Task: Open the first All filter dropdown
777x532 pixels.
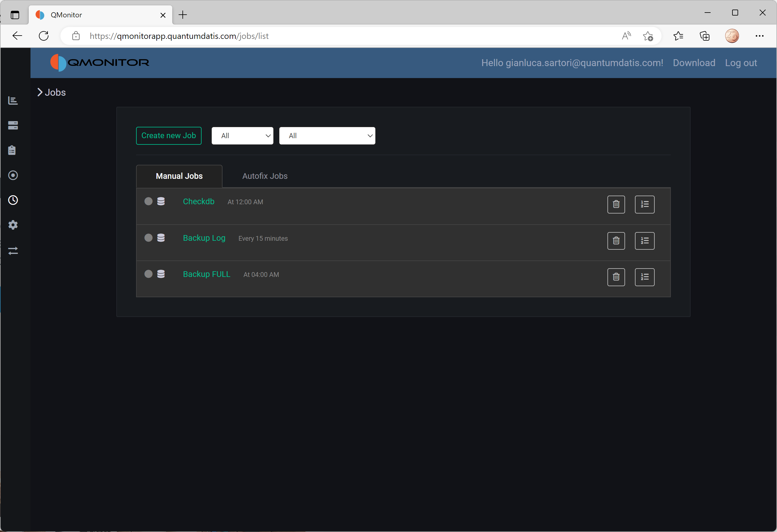Action: point(242,136)
